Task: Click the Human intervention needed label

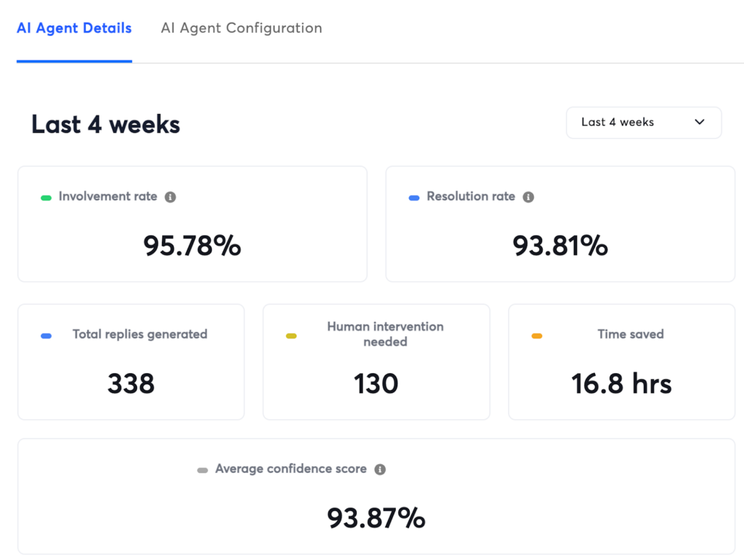Action: tap(385, 334)
